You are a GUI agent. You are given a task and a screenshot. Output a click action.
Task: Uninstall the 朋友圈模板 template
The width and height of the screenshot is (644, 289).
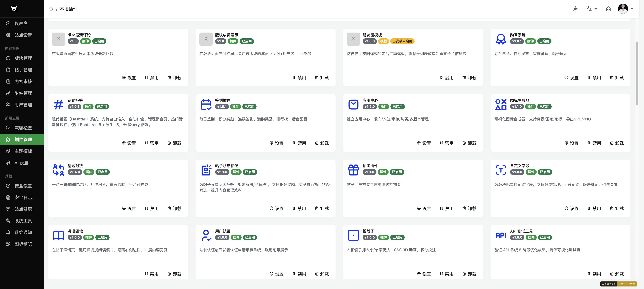click(x=469, y=78)
